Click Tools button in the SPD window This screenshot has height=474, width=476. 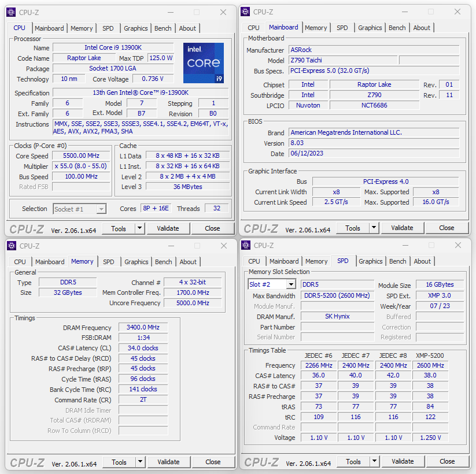pyautogui.click(x=353, y=461)
